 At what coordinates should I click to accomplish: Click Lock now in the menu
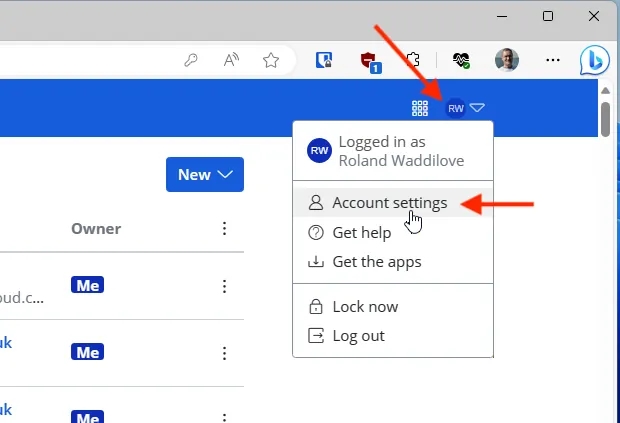click(x=364, y=307)
